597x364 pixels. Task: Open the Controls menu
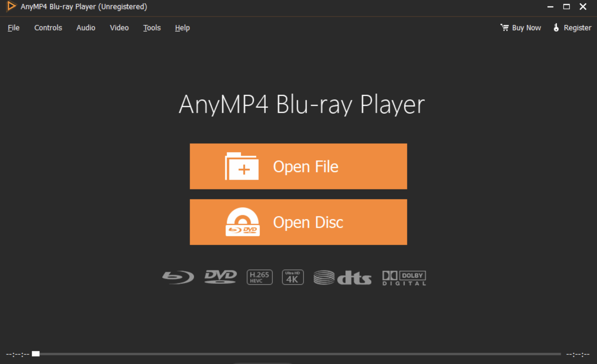tap(48, 28)
